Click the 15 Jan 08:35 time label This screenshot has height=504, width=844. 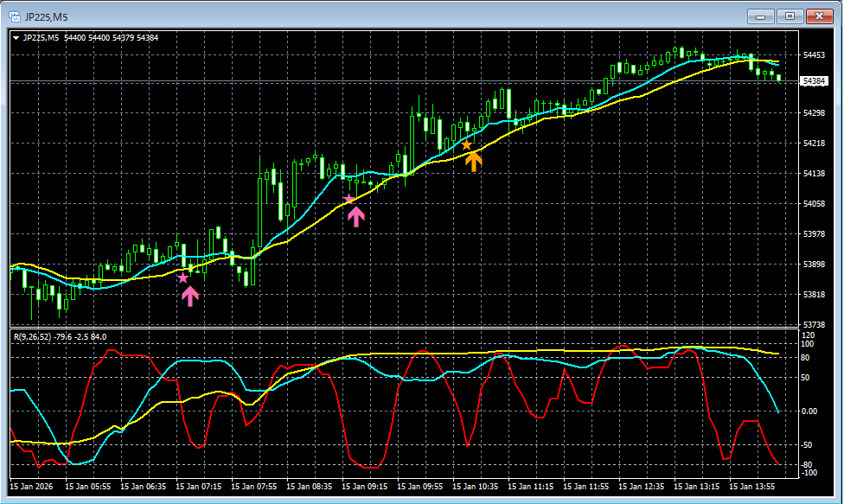[310, 486]
